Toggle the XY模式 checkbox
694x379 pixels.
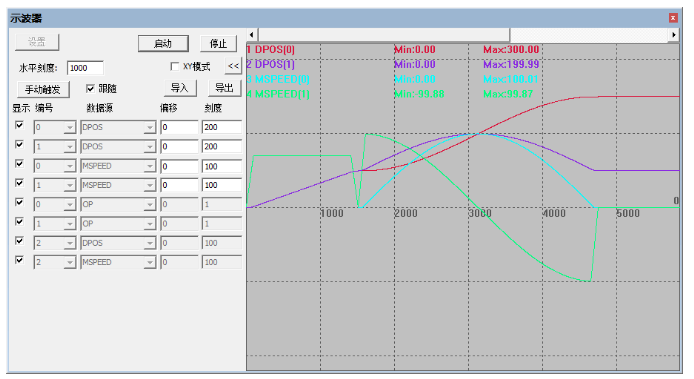tap(174, 66)
